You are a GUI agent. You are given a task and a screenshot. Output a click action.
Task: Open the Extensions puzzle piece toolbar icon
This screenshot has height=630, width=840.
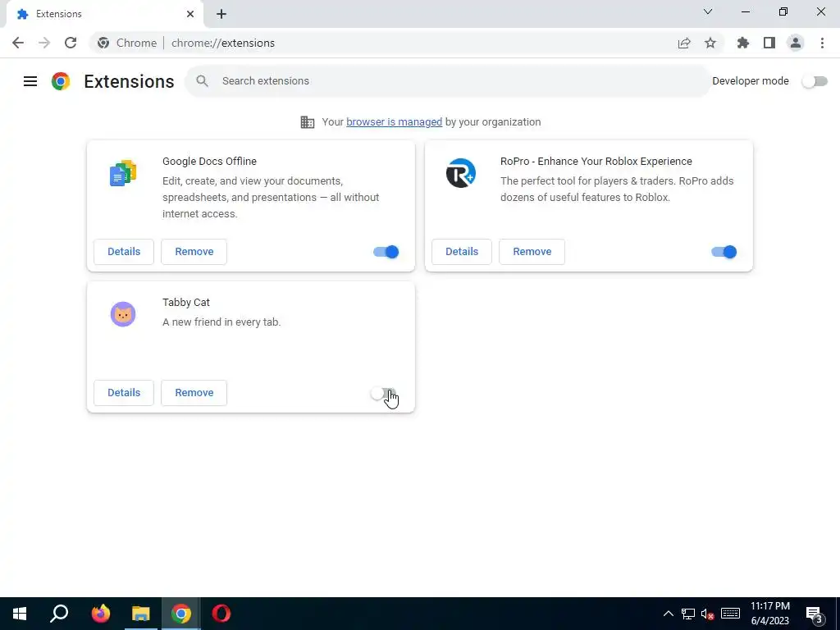743,43
